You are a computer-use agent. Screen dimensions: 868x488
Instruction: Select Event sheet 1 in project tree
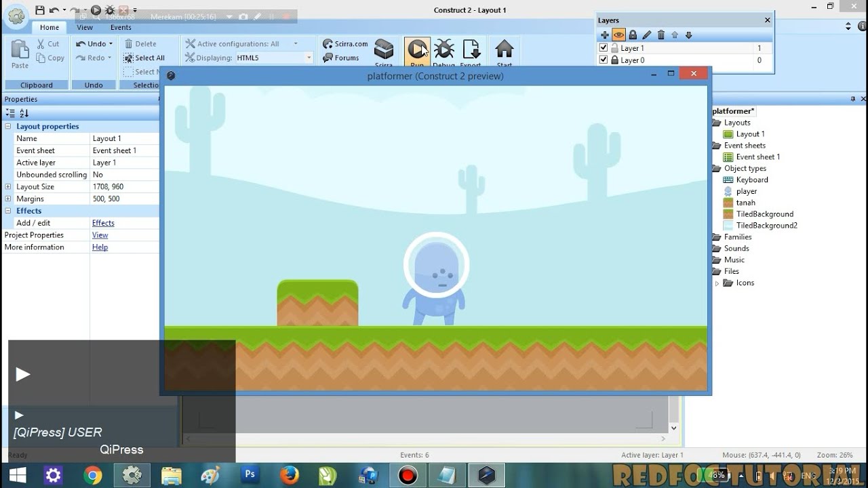coord(751,157)
